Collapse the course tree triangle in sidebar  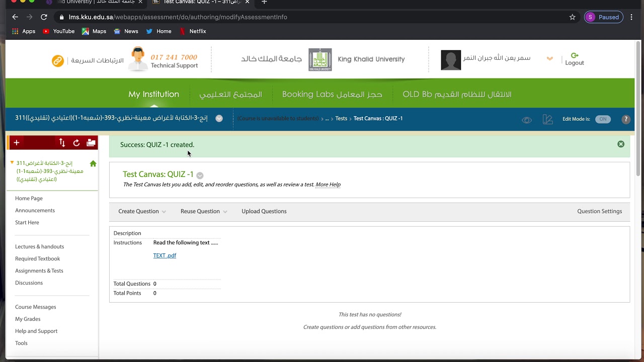pyautogui.click(x=12, y=162)
